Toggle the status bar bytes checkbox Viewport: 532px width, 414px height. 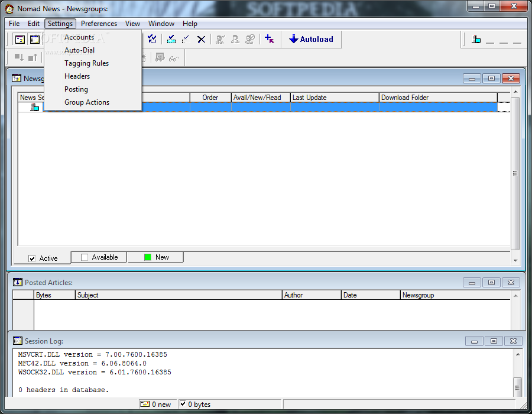pos(183,404)
